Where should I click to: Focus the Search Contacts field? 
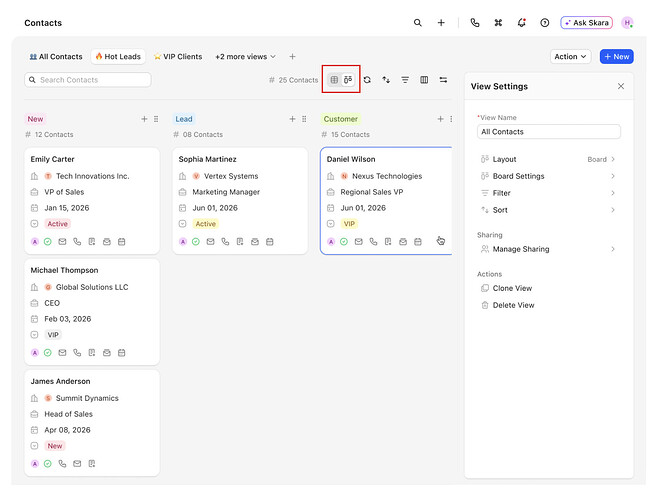(88, 80)
